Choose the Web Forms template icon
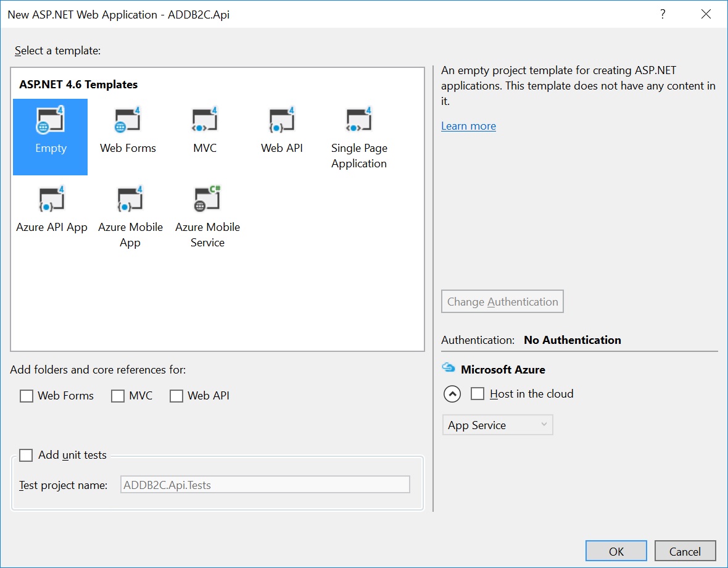The height and width of the screenshot is (568, 728). tap(128, 121)
